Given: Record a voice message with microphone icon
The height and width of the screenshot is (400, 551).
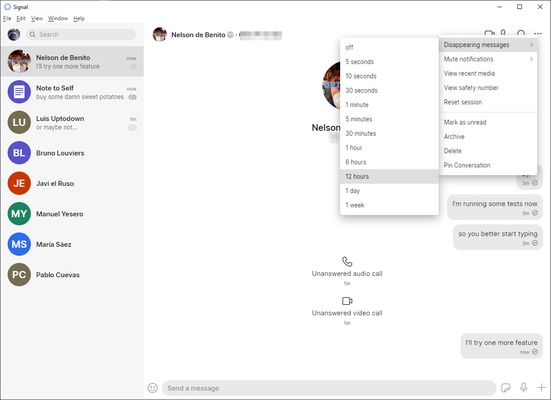Looking at the screenshot, I should (x=524, y=387).
